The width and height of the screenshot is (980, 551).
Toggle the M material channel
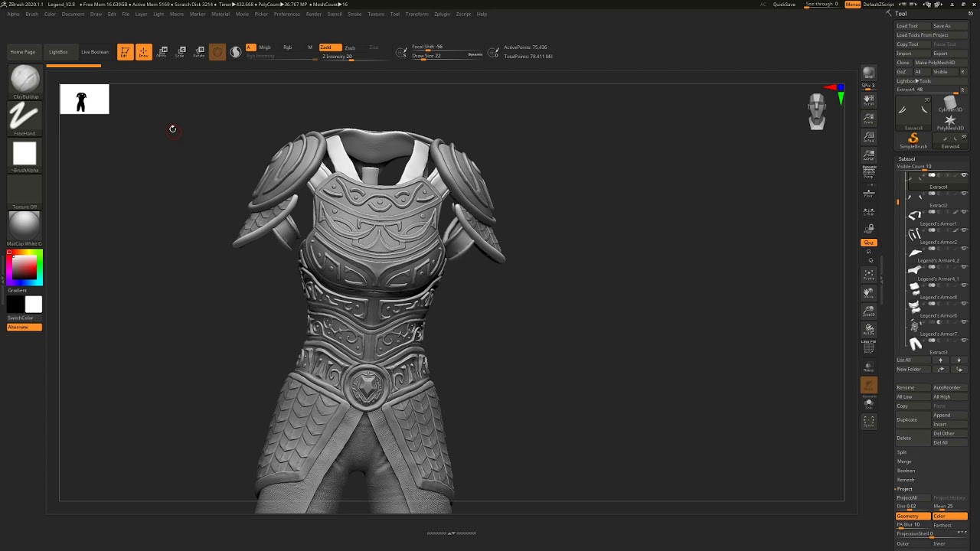pyautogui.click(x=310, y=47)
